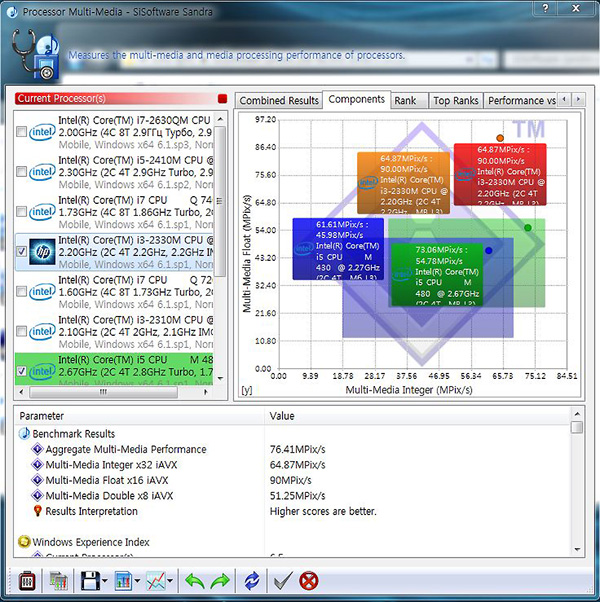Click Intel logo beside Core i7-2630QM
This screenshot has height=602, width=600.
point(42,132)
